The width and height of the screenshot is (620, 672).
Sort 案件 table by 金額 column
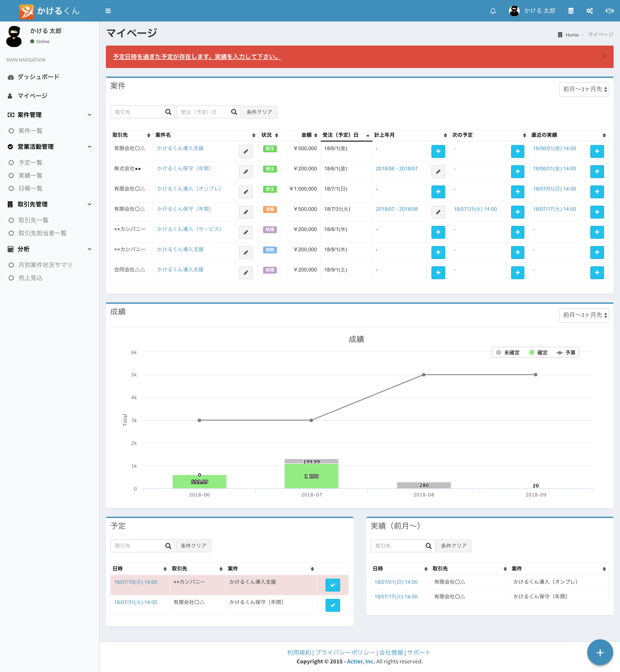click(301, 135)
